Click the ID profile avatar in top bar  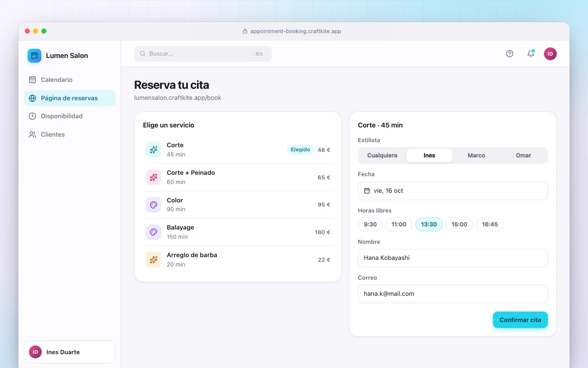(550, 54)
